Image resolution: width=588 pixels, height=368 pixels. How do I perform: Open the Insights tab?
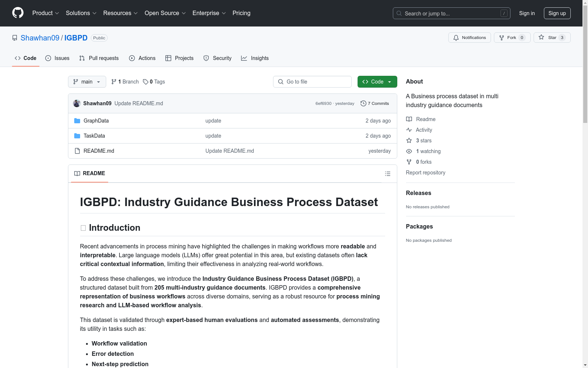tap(255, 58)
